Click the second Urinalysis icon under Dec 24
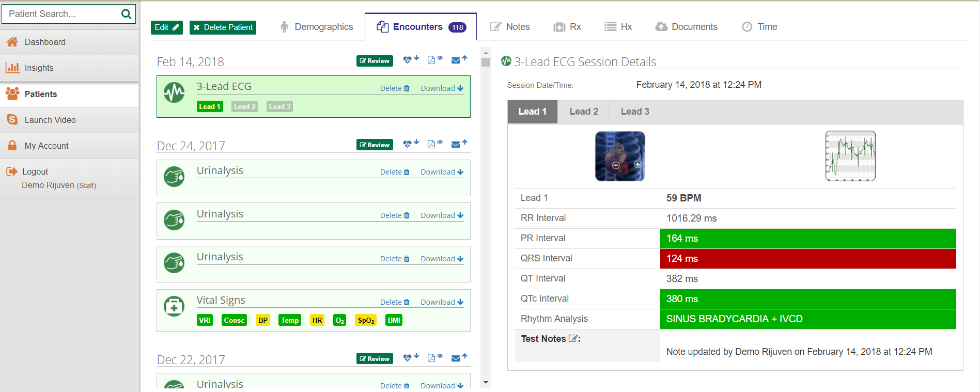This screenshot has width=980, height=392. pyautogui.click(x=174, y=220)
